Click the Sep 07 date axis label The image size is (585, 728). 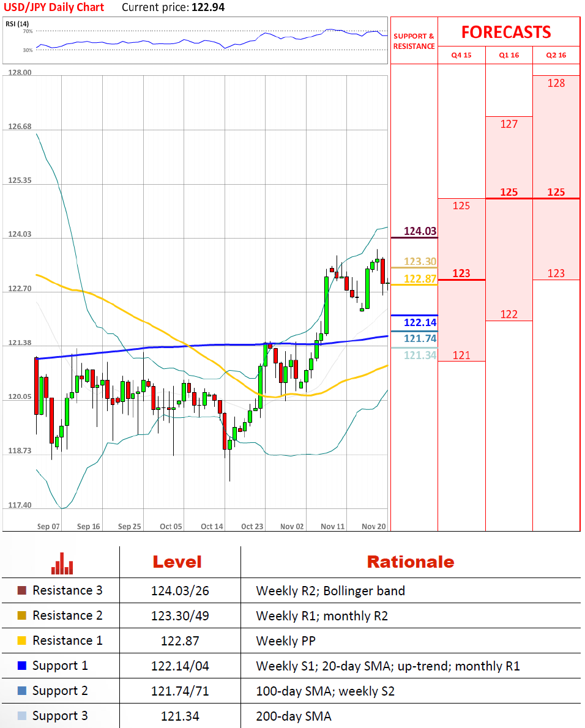click(x=48, y=526)
